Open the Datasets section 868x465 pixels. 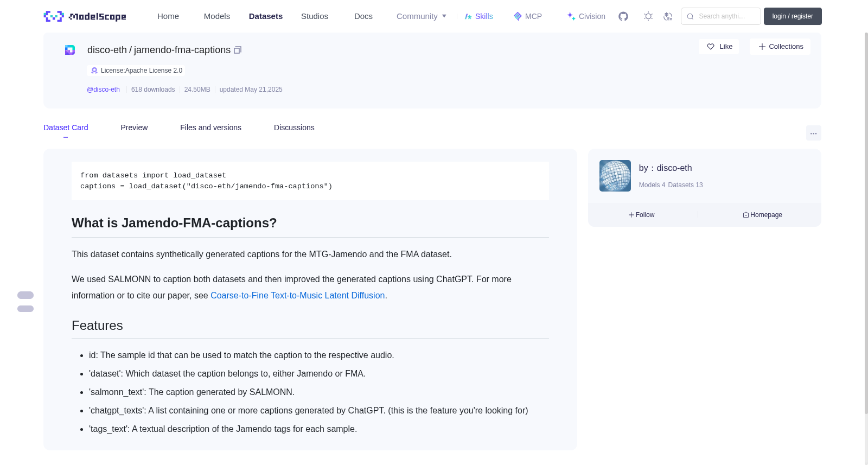[266, 16]
